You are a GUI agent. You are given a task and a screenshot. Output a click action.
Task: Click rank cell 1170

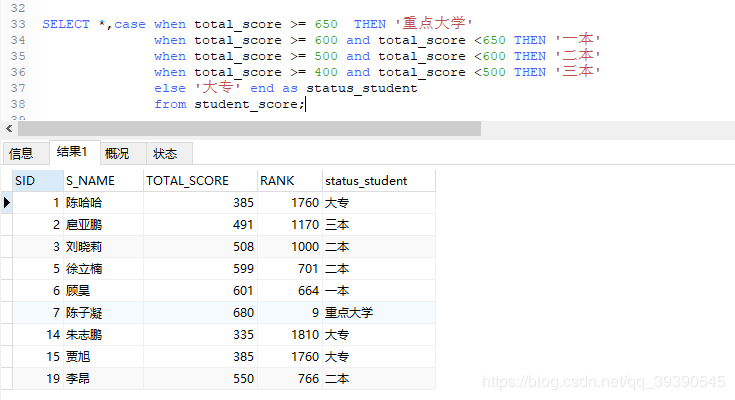point(290,225)
